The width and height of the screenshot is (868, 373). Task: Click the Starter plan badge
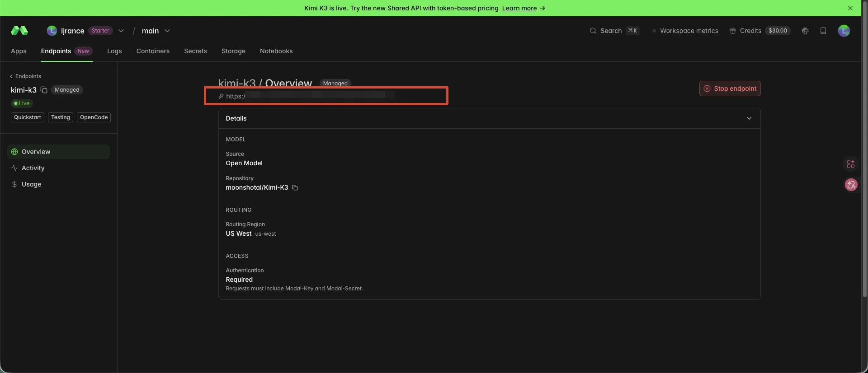[x=100, y=31]
